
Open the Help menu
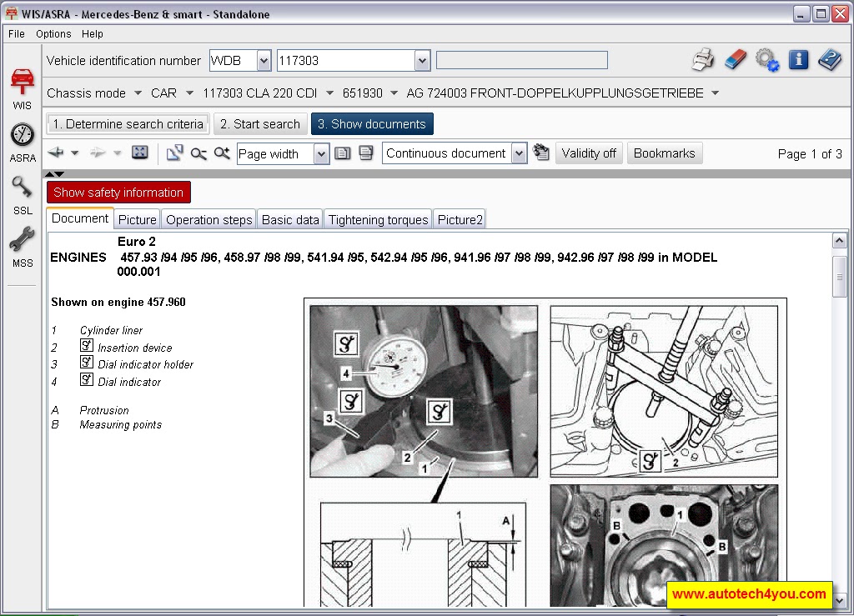tap(92, 33)
